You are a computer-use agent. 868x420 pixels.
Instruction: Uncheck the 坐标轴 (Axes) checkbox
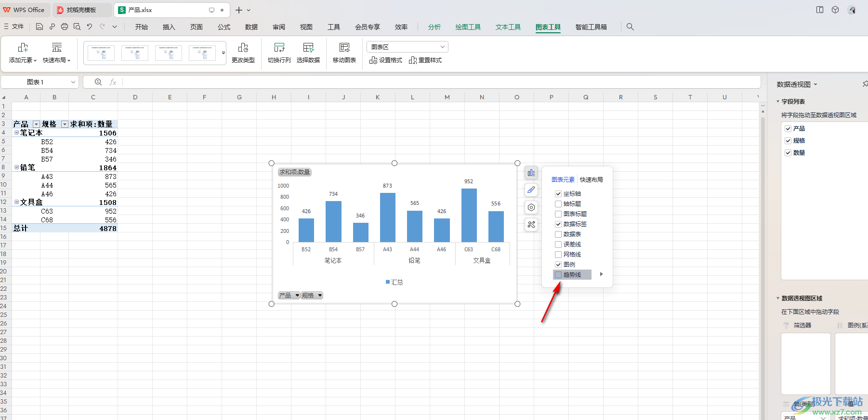[x=558, y=194]
